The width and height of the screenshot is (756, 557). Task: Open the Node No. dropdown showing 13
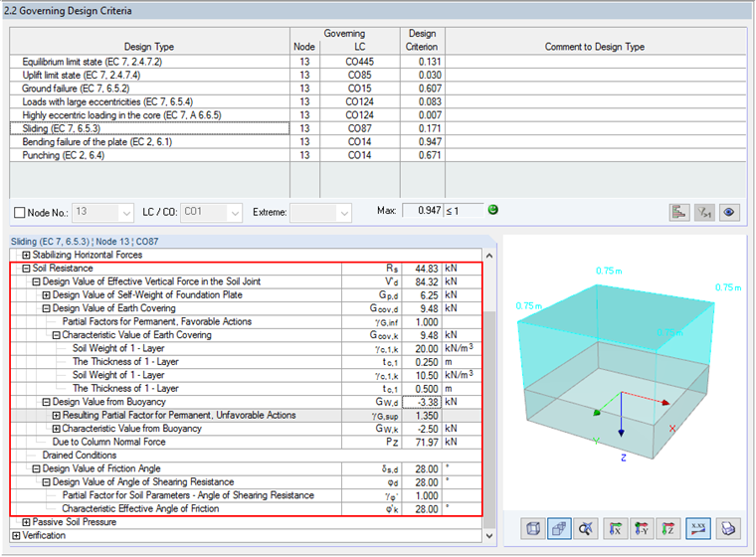pos(102,212)
